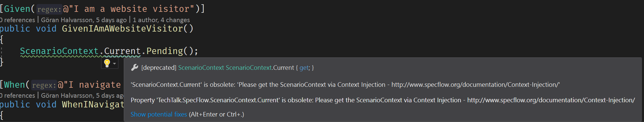Image resolution: width=644 pixels, height=122 pixels.
Task: Click ScenarioContext class name in the editor
Action: coord(59,51)
